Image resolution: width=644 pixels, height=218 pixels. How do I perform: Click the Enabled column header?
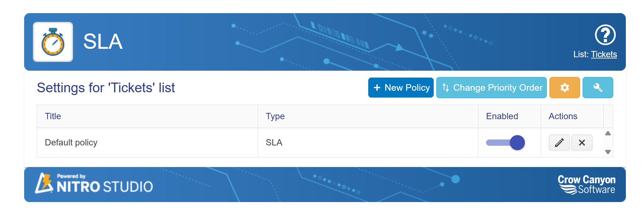tap(502, 116)
